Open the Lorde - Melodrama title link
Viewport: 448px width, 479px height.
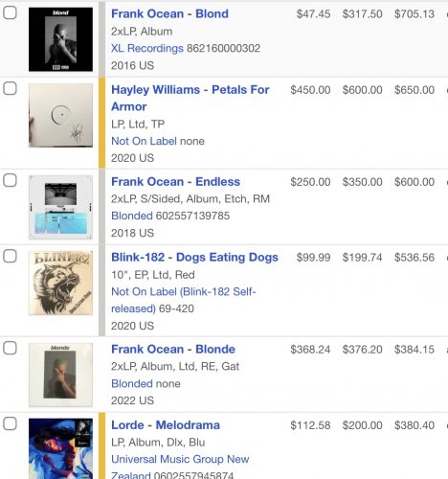[166, 425]
